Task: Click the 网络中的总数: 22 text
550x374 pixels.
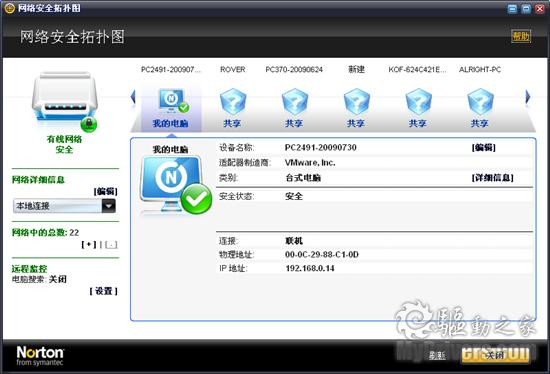Action: (x=45, y=233)
